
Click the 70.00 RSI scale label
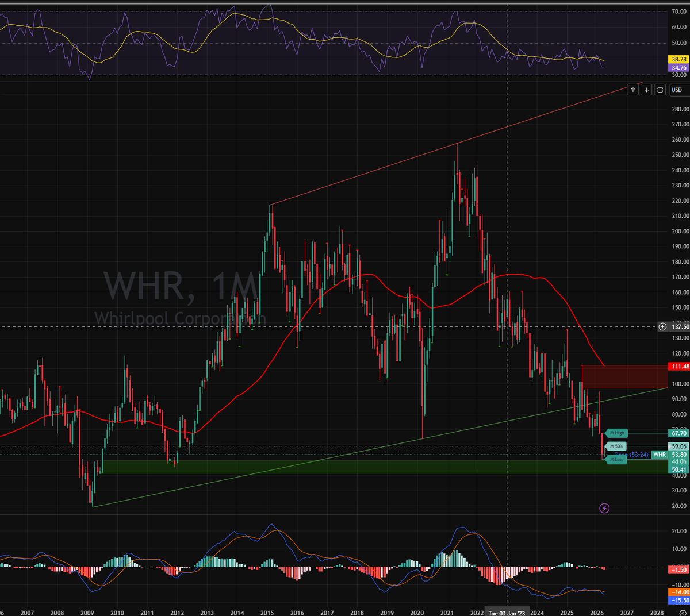(680, 11)
